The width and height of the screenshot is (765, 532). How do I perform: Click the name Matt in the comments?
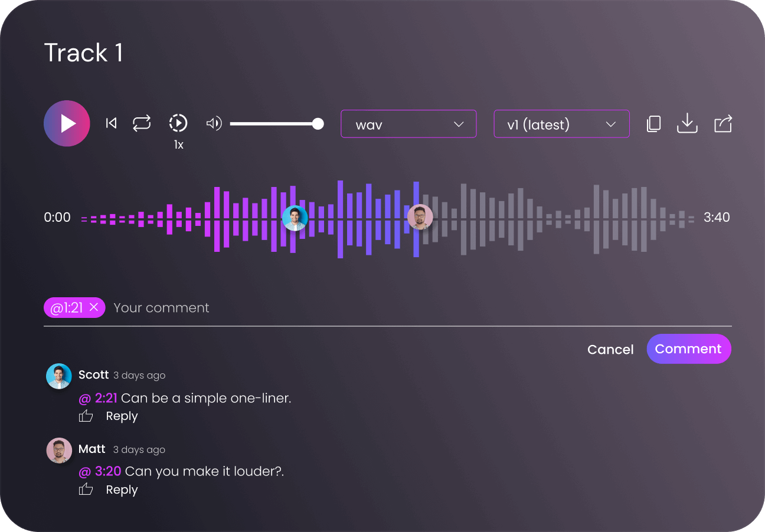(92, 449)
